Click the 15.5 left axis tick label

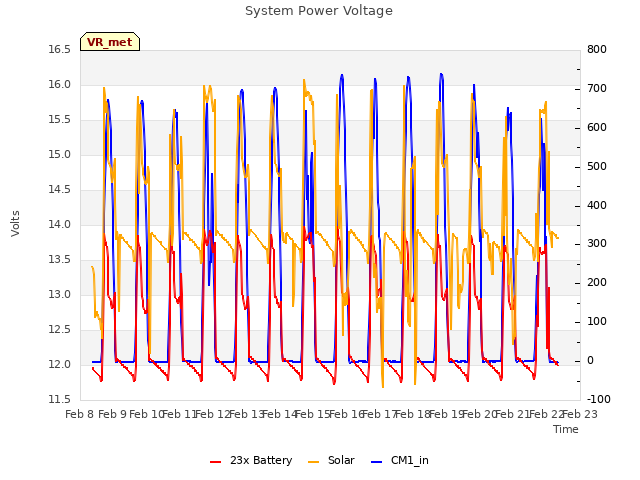click(x=60, y=120)
